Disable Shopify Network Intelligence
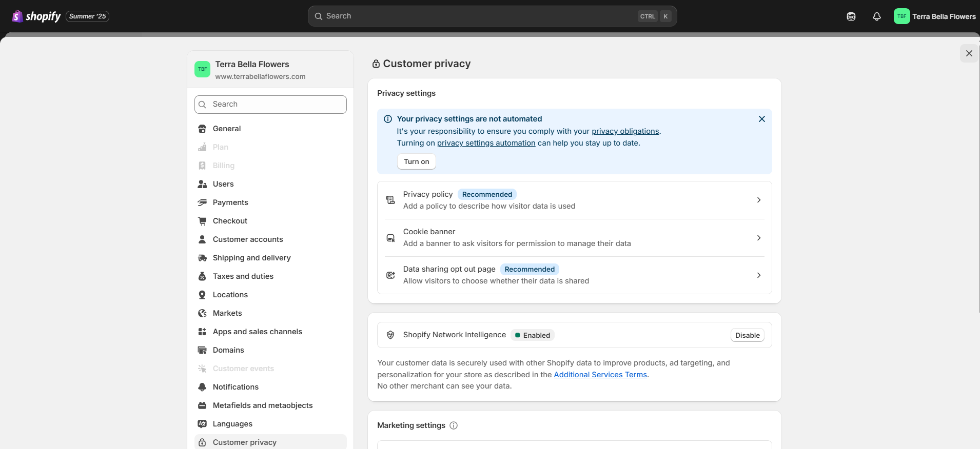The height and width of the screenshot is (449, 980). point(747,335)
